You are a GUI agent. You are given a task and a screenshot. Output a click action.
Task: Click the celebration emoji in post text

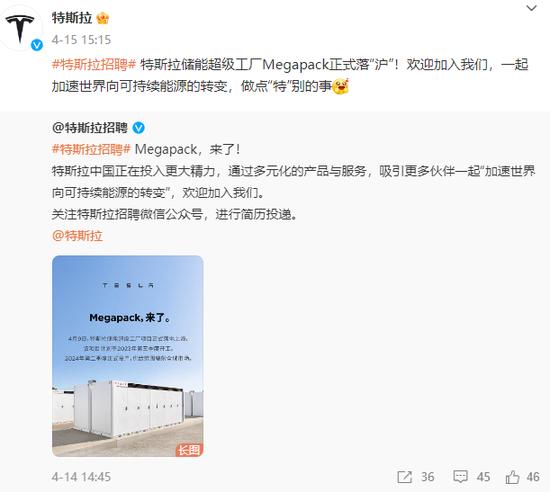click(x=340, y=86)
